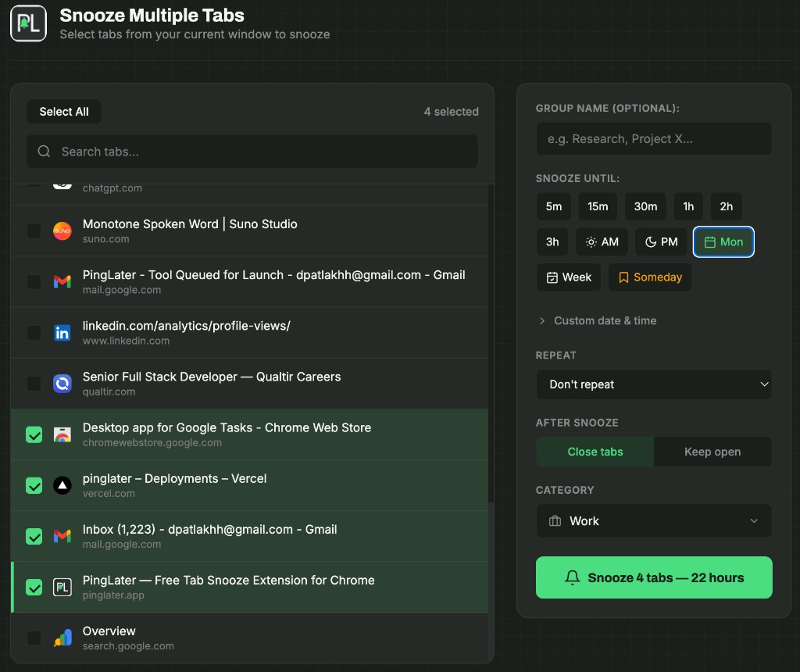
Task: Click Snooze 4 tabs — 22 hours
Action: click(x=654, y=577)
